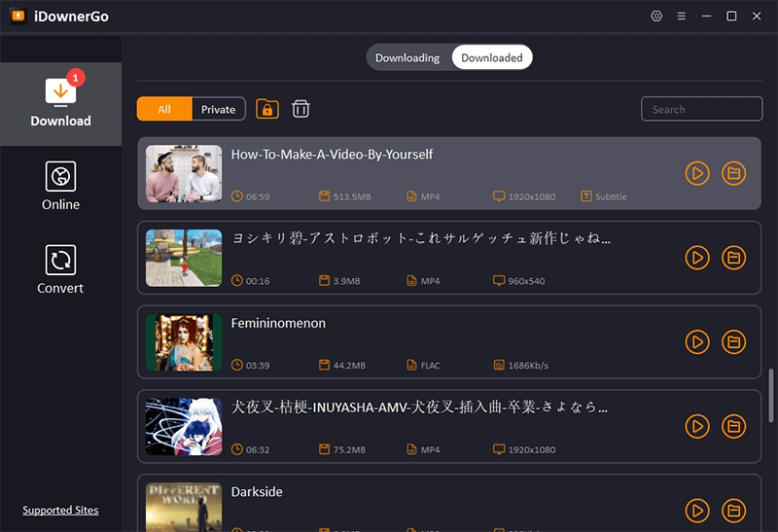The image size is (778, 532).
Task: Click the vertical scrollbar of download list
Action: [771, 396]
